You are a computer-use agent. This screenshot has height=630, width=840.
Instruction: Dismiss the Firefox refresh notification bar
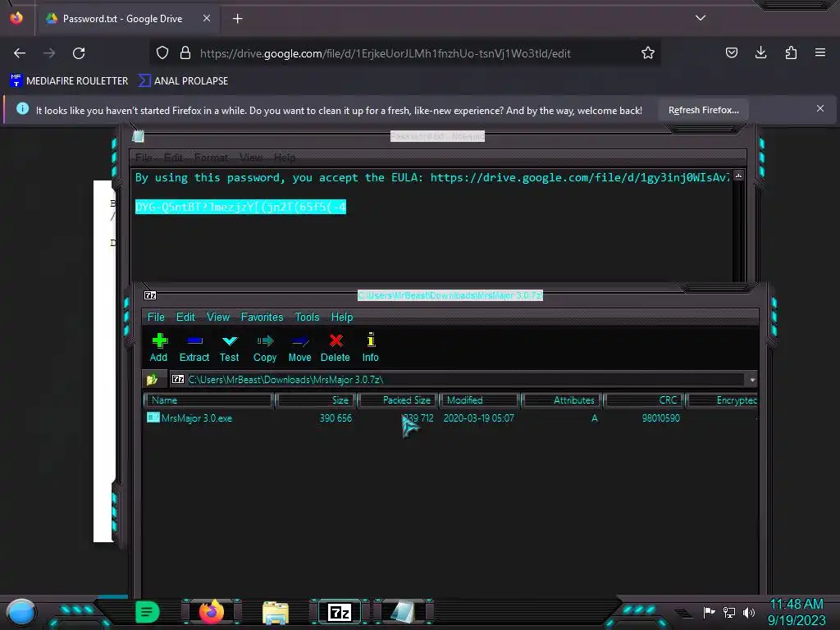pos(820,109)
